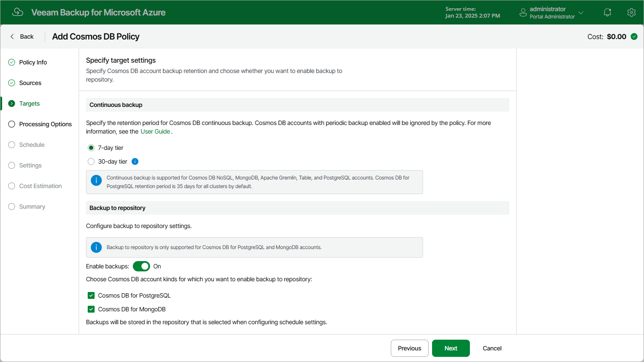Go to the Sources step
This screenshot has height=362, width=644.
(30, 83)
